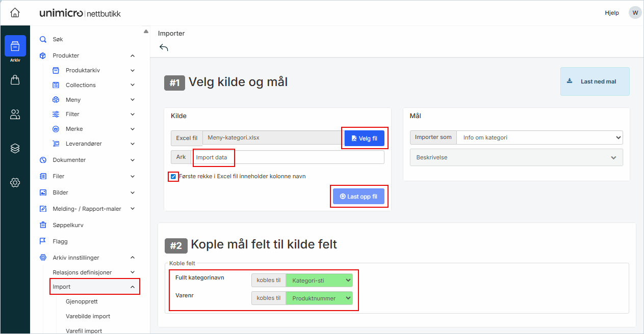Open Søppelkurv trash item
This screenshot has height=334, width=644.
[x=68, y=225]
